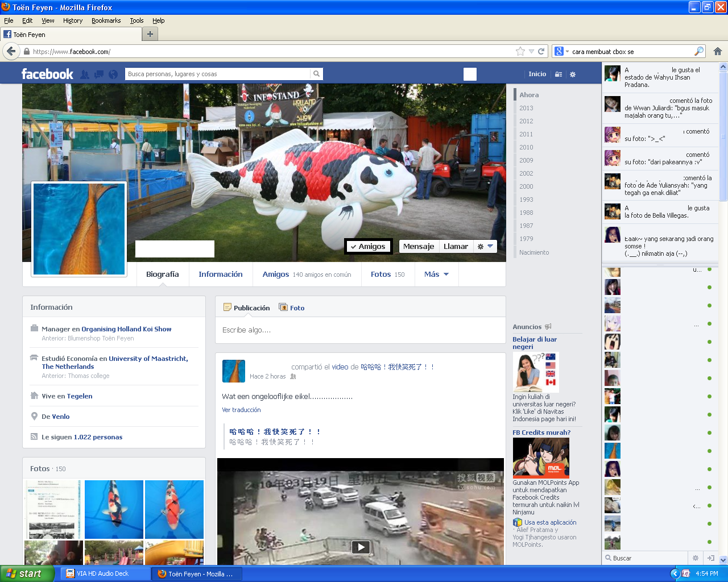Open the Tegelen location link
This screenshot has width=728, height=582.
[x=80, y=396]
